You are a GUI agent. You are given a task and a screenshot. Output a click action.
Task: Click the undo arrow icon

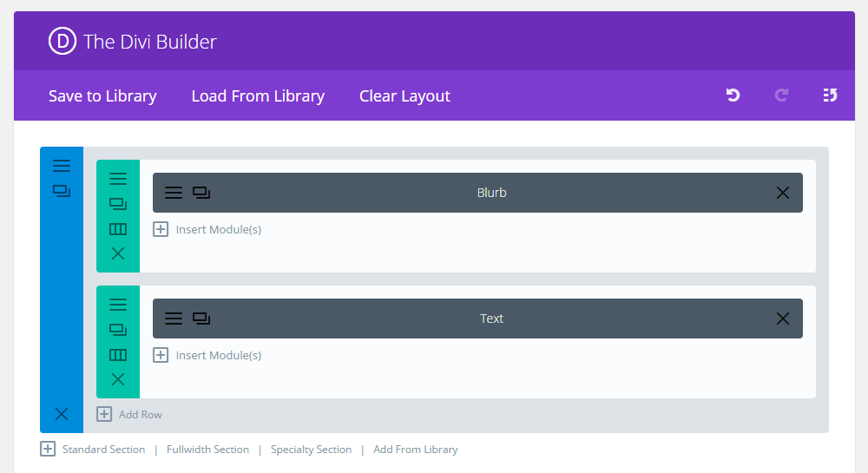point(733,95)
